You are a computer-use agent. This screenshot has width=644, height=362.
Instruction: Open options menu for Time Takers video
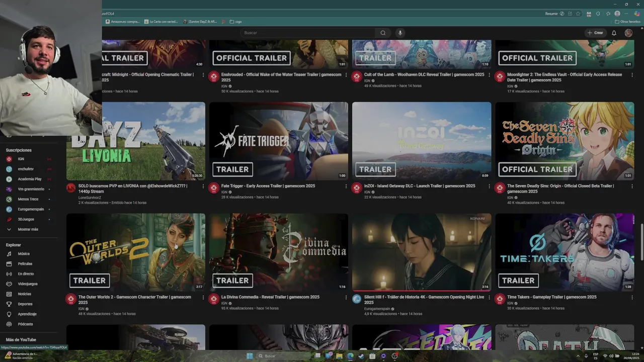(632, 298)
